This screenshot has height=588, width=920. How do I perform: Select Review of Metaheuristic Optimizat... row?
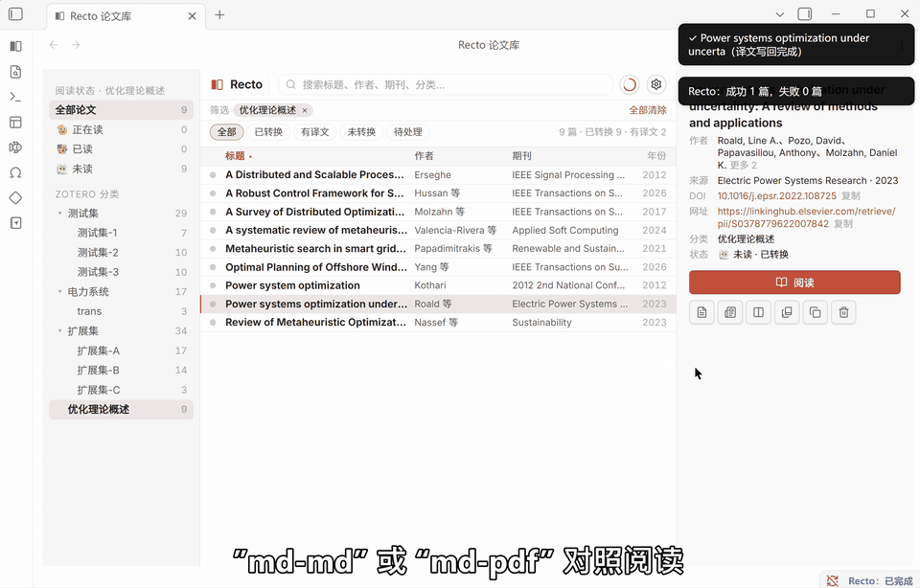[438, 323]
